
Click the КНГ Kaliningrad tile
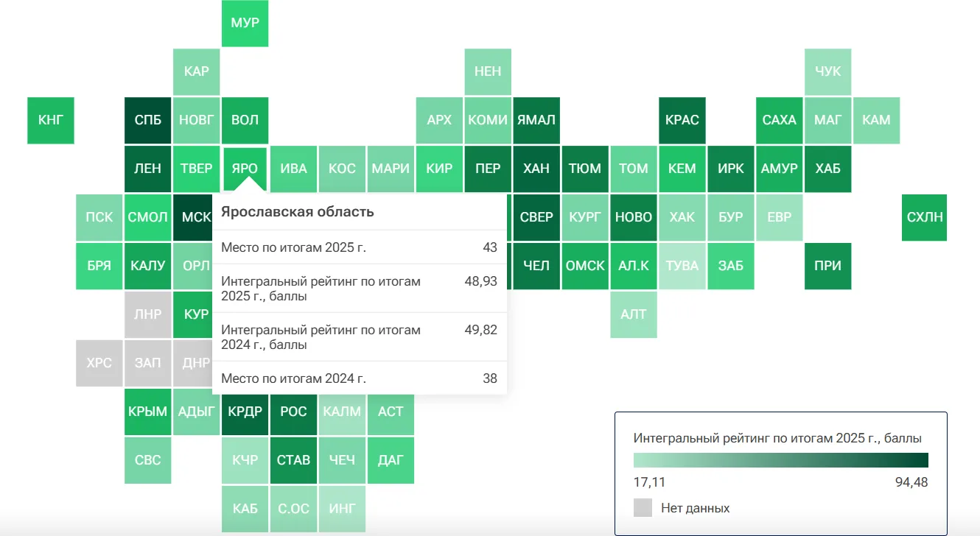click(51, 120)
